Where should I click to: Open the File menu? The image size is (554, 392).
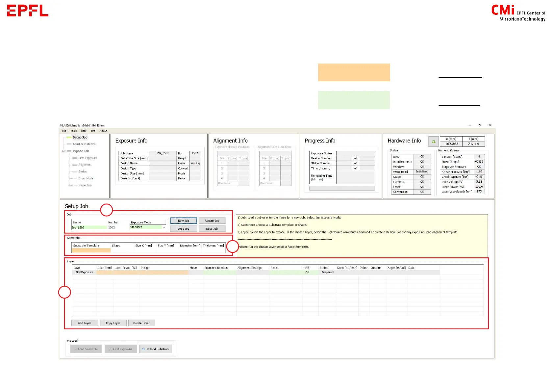pyautogui.click(x=64, y=131)
